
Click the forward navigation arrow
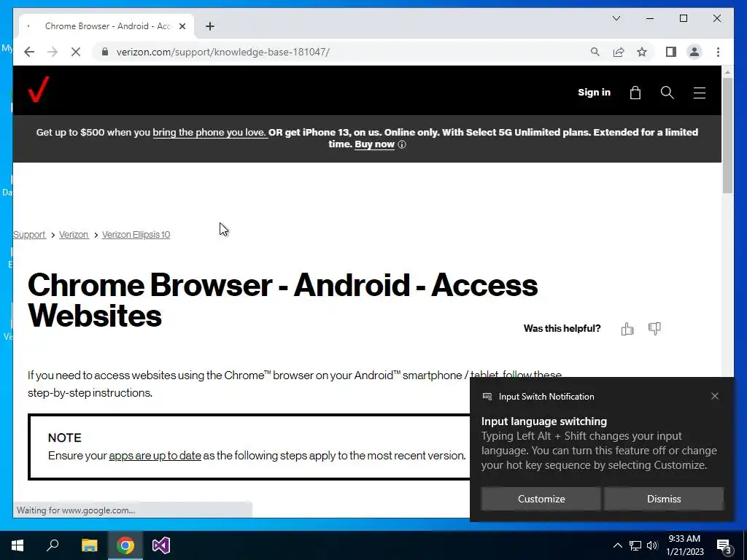click(x=53, y=52)
